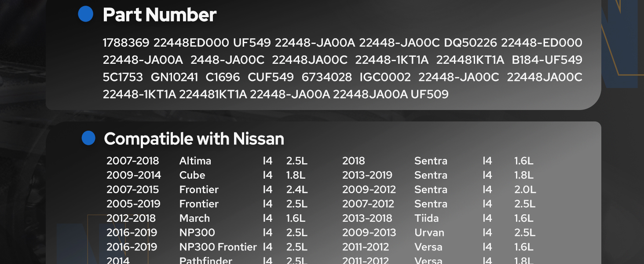Select part number DQ50226
This screenshot has height=264, width=644.
point(470,43)
